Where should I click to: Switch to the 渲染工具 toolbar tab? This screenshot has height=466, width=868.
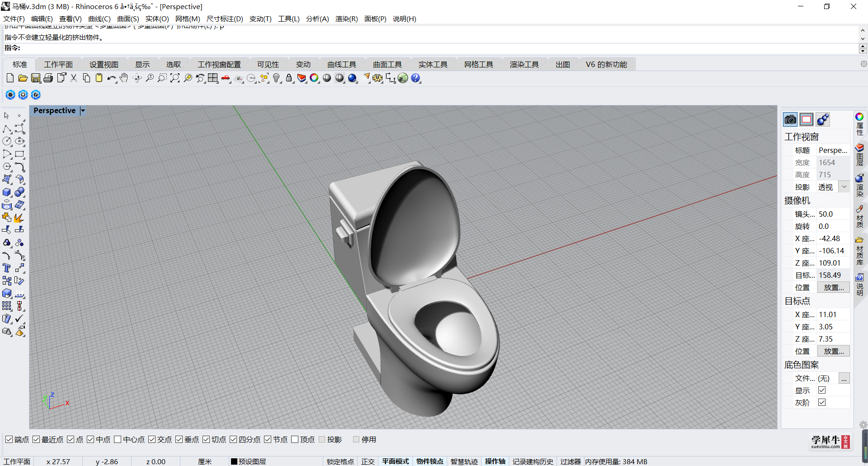[x=524, y=64]
